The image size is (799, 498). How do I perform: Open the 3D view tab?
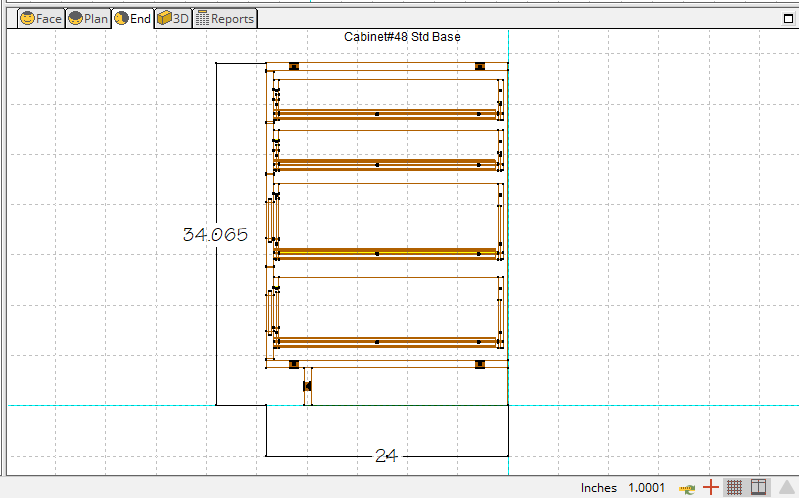pyautogui.click(x=173, y=19)
